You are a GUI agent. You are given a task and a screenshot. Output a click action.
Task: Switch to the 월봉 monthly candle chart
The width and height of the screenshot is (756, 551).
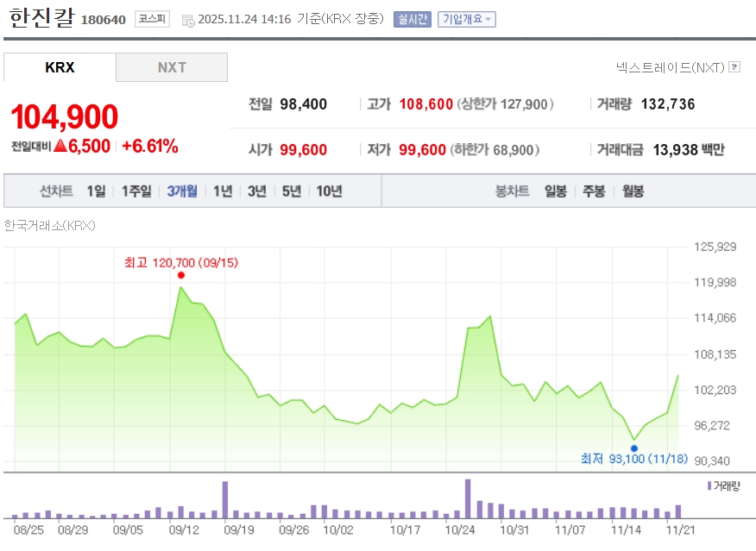point(633,191)
